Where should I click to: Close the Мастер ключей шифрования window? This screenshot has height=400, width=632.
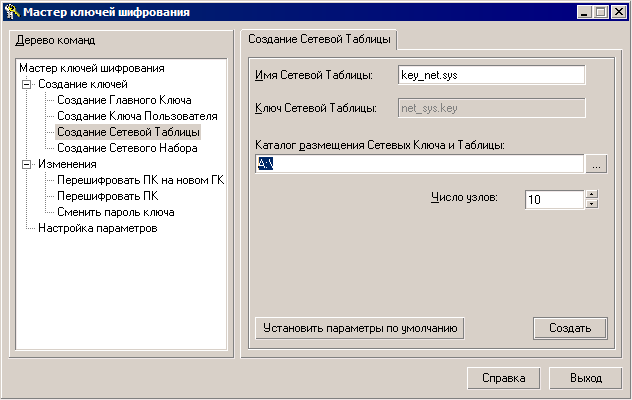pyautogui.click(x=619, y=12)
